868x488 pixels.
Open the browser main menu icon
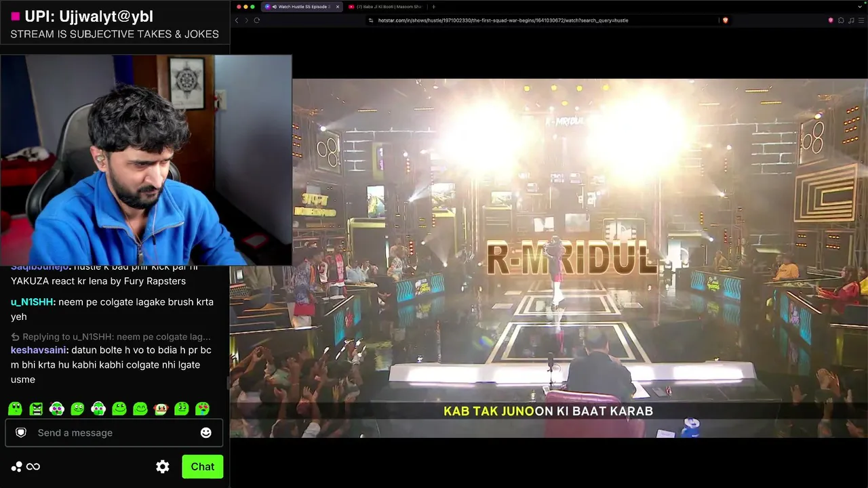tap(861, 20)
